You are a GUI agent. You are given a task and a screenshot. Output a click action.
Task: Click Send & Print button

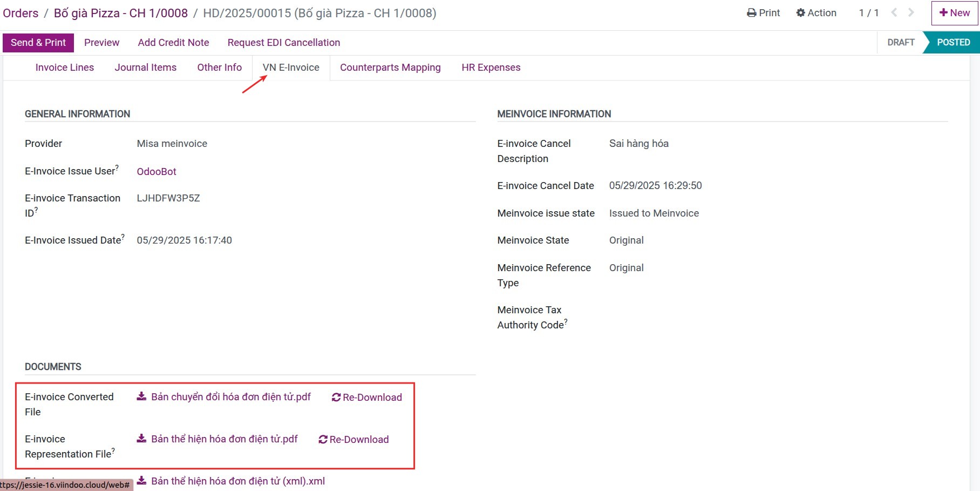(38, 43)
